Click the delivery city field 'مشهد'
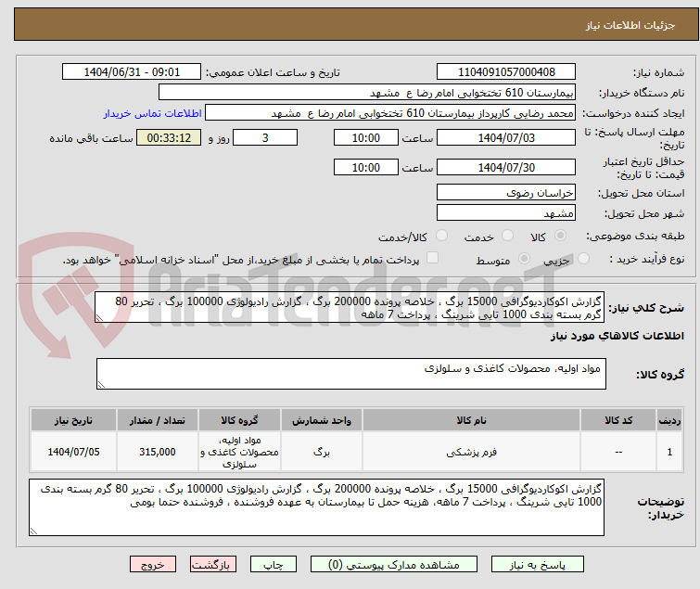Image resolution: width=700 pixels, height=589 pixels. click(x=506, y=213)
